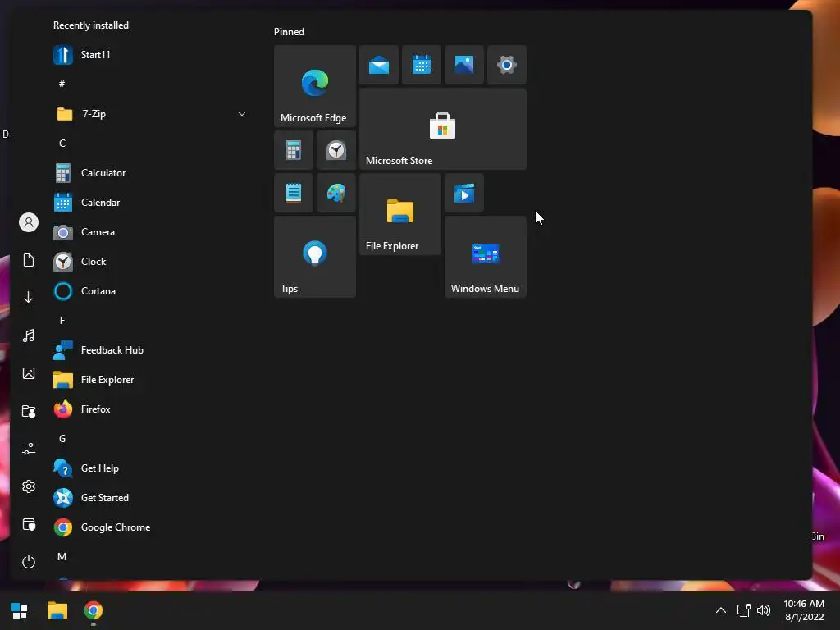Open Downloads from the sidebar
The width and height of the screenshot is (840, 630).
click(29, 298)
